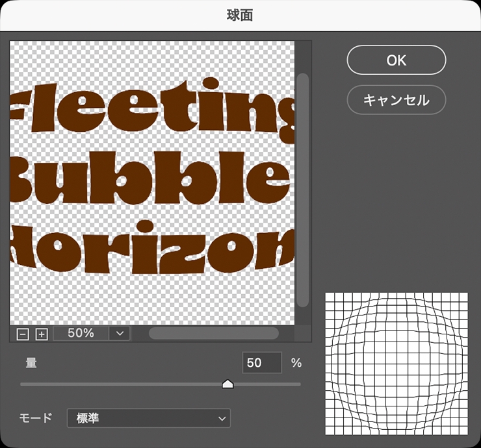Confirm the Spherize filter with OK
Image resolution: width=481 pixels, height=448 pixels.
[396, 60]
